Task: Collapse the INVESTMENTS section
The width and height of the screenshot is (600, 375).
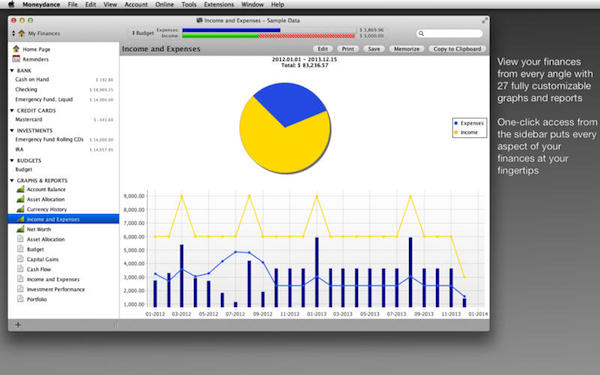Action: [x=12, y=130]
